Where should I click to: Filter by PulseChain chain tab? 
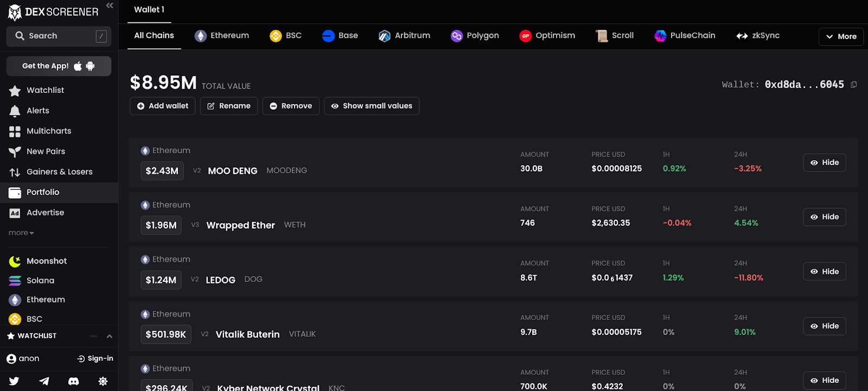[x=685, y=36]
